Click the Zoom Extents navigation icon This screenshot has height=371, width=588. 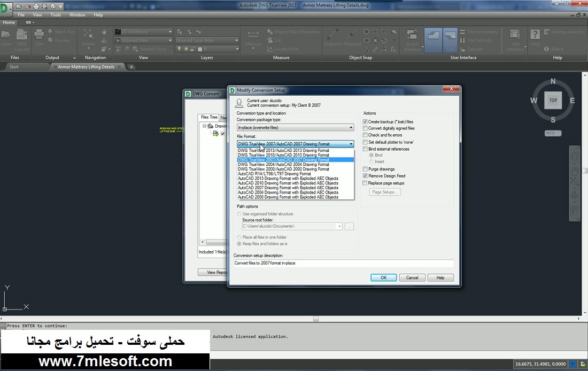click(89, 37)
